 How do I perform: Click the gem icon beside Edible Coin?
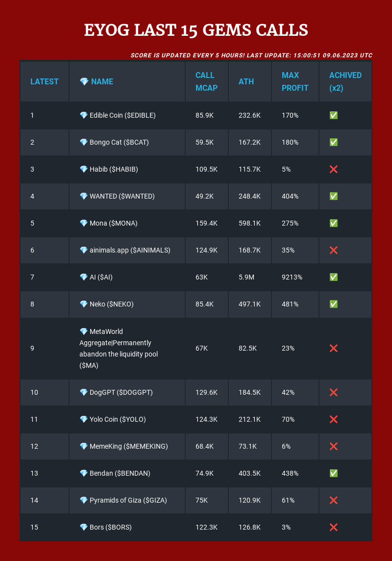click(84, 115)
